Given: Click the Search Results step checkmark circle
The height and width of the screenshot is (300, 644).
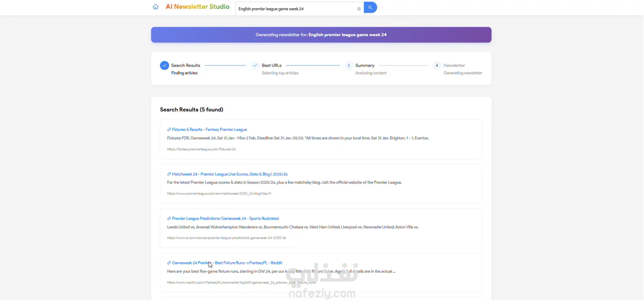Looking at the screenshot, I should tap(164, 65).
